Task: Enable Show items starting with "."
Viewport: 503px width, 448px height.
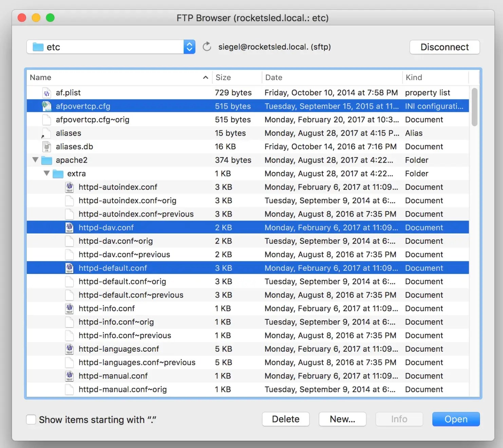Action: click(31, 419)
